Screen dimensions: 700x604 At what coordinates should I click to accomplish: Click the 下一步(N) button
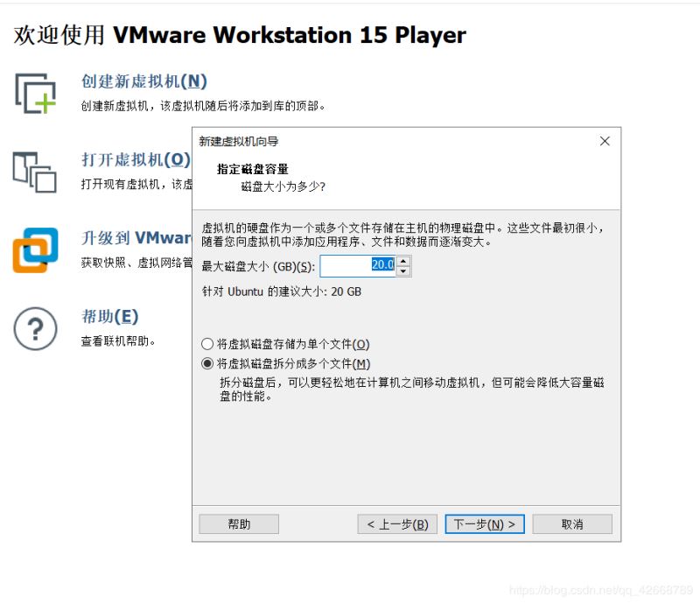[484, 523]
